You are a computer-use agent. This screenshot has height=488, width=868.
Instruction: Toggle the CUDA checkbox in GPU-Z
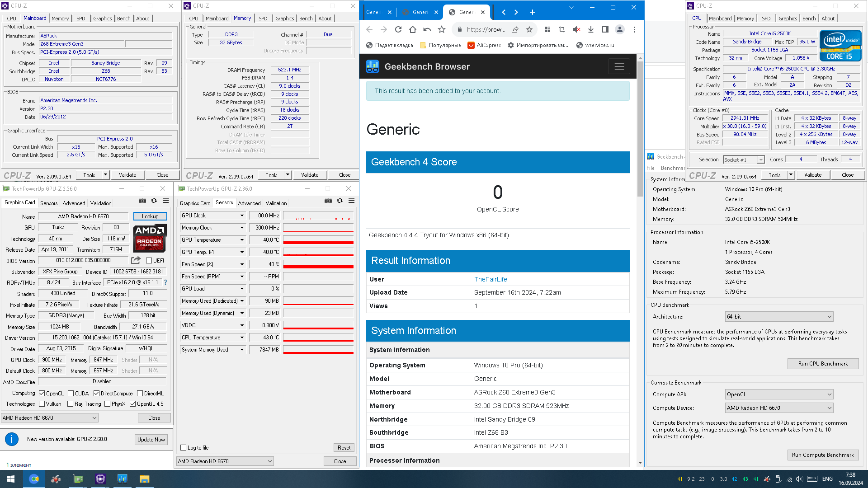(x=71, y=394)
